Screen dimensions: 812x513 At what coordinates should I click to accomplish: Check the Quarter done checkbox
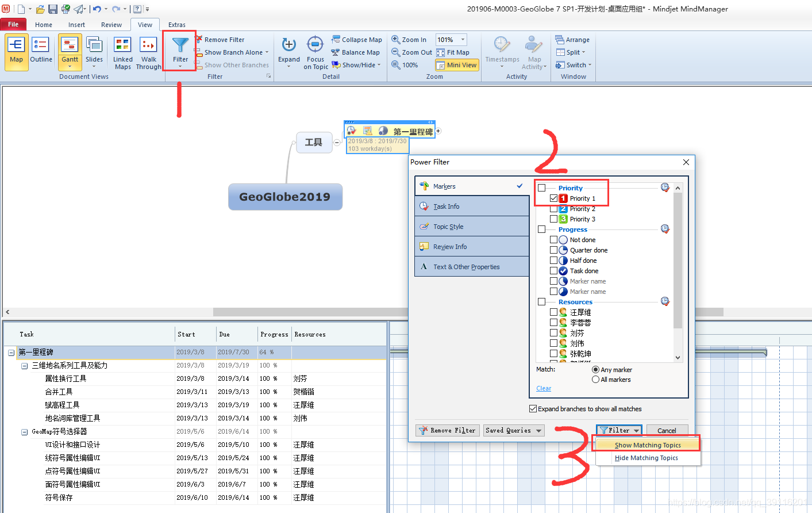(553, 250)
